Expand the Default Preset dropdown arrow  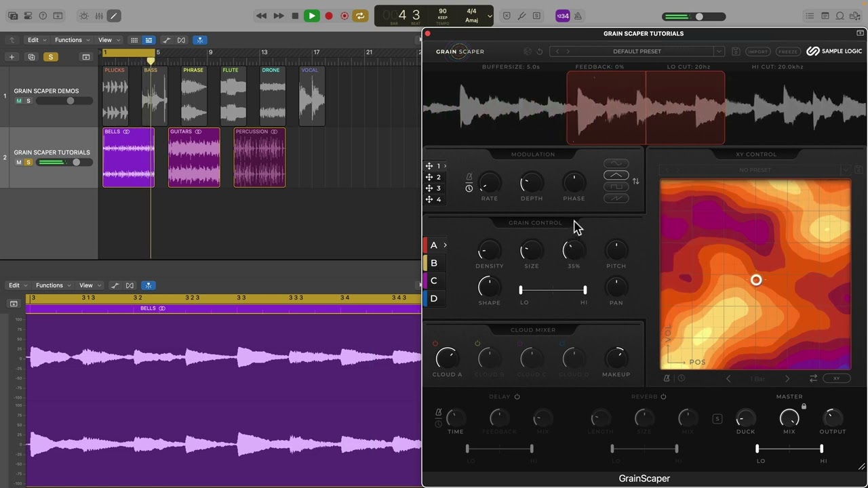point(718,52)
